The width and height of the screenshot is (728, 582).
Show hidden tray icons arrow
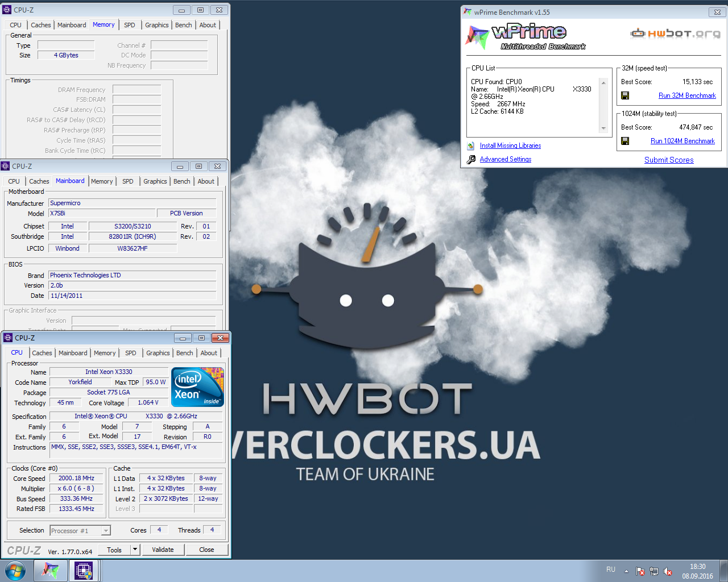pyautogui.click(x=626, y=571)
